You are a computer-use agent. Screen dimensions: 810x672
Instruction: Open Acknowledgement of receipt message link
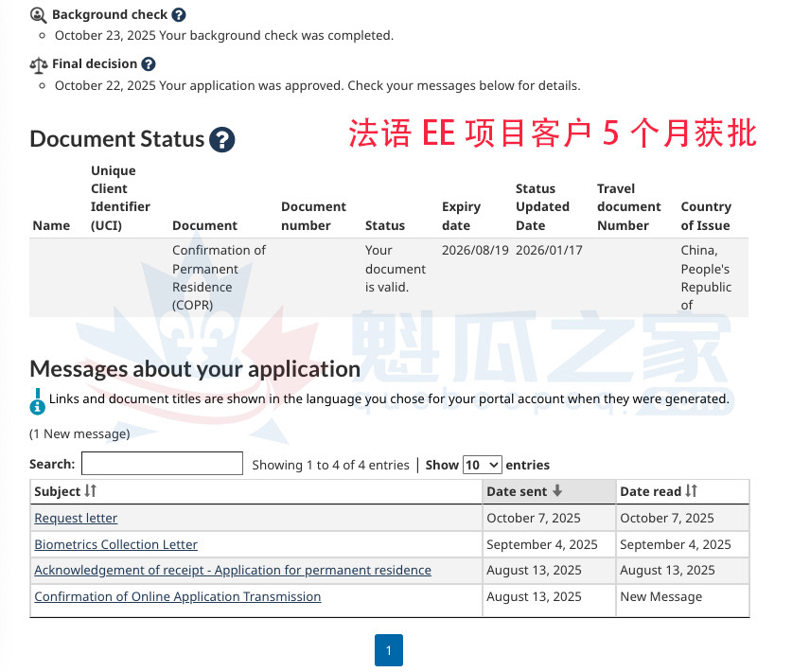[x=232, y=571]
